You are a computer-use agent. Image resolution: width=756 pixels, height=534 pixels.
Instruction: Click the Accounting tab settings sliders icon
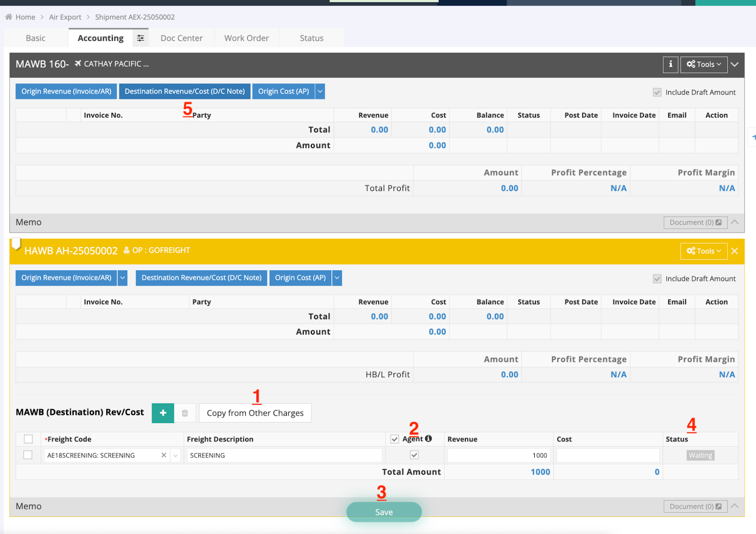tap(140, 38)
